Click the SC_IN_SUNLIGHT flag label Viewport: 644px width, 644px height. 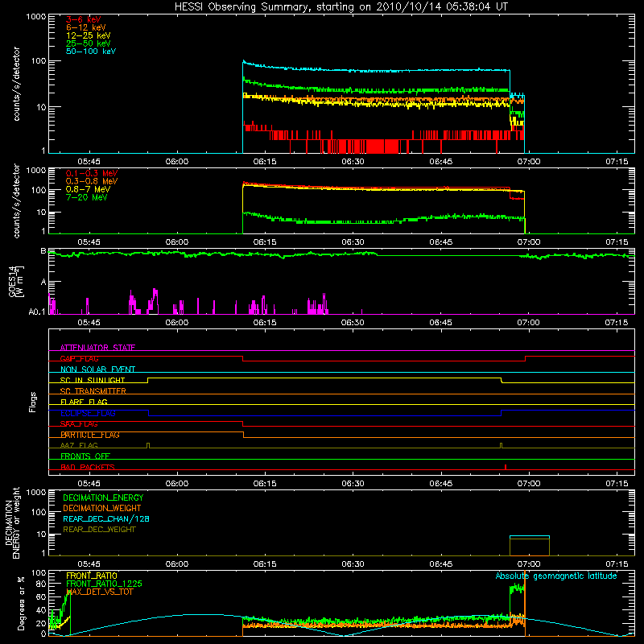pos(93,380)
